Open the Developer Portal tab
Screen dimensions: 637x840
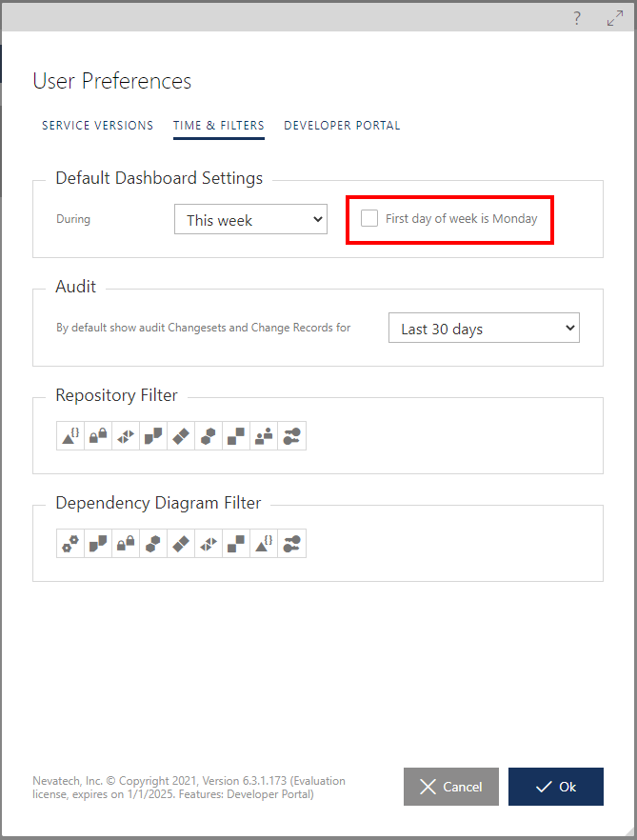point(342,126)
